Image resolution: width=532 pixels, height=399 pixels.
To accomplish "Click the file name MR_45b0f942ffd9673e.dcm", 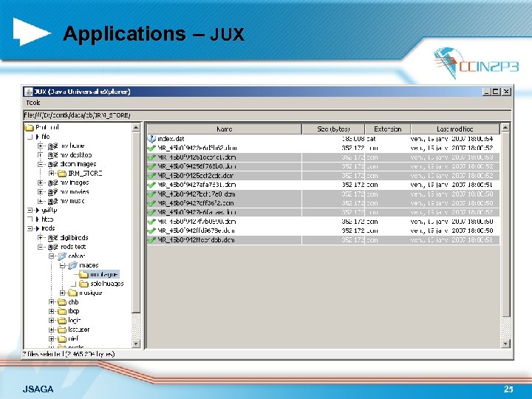I will [196, 231].
